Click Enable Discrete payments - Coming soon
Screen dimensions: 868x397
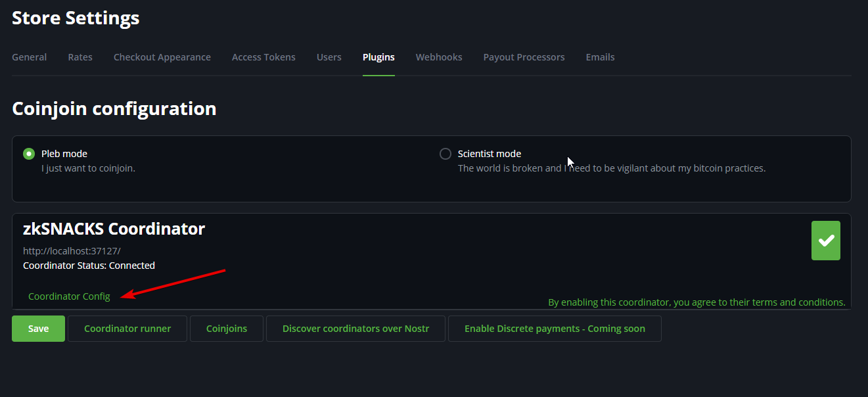pos(555,329)
